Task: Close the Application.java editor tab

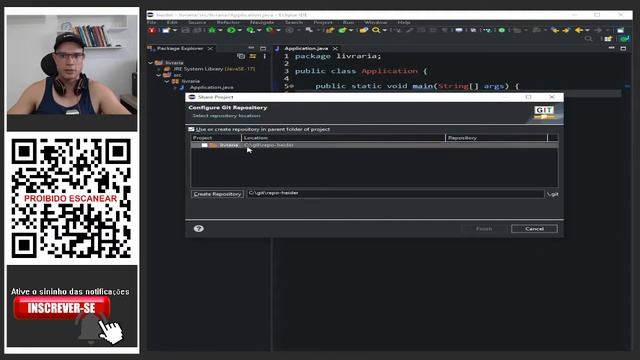Action: 335,49
